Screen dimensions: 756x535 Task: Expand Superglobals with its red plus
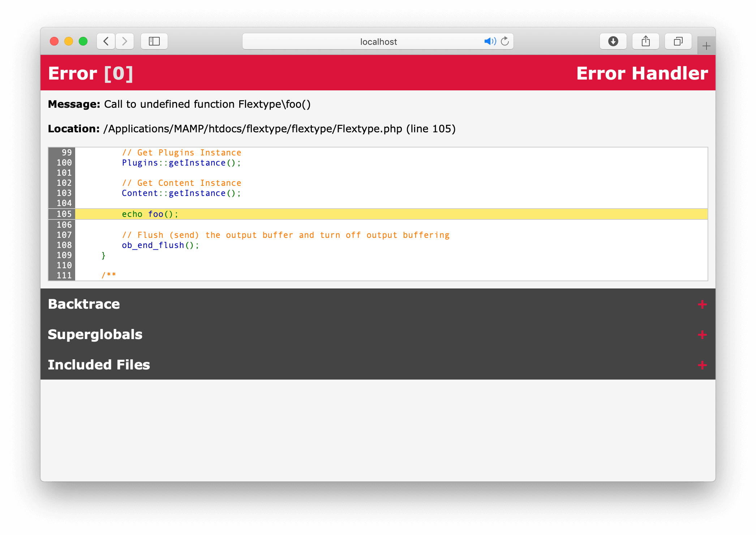702,335
